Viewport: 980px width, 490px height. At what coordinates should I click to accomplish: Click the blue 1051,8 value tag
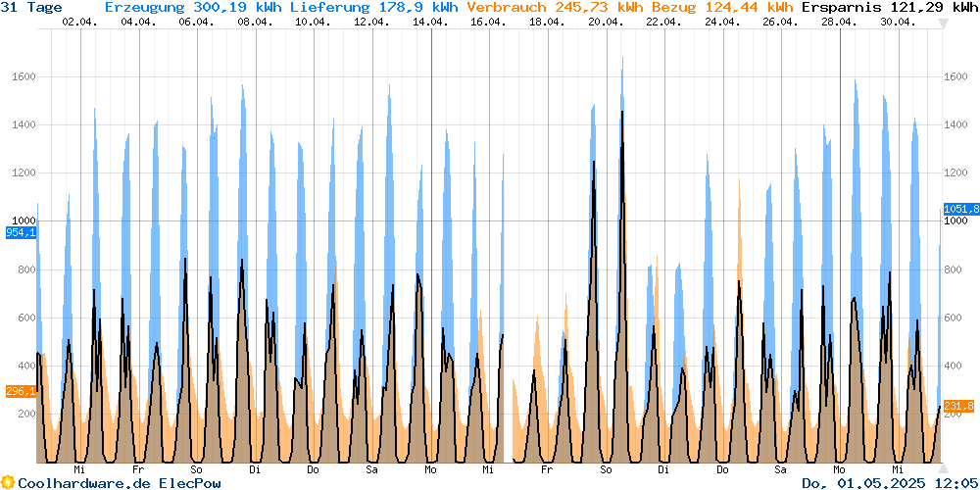(960, 210)
